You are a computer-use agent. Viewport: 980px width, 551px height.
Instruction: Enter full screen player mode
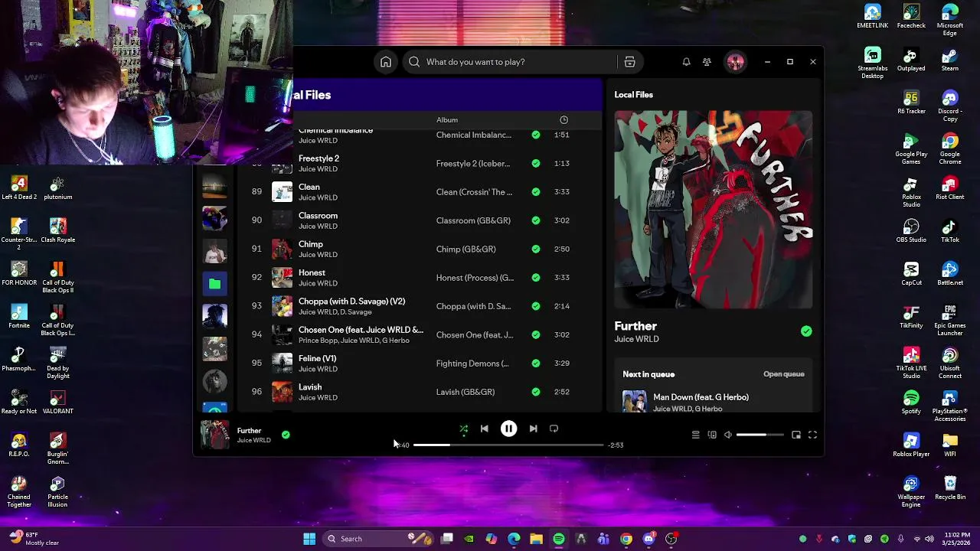coord(812,435)
